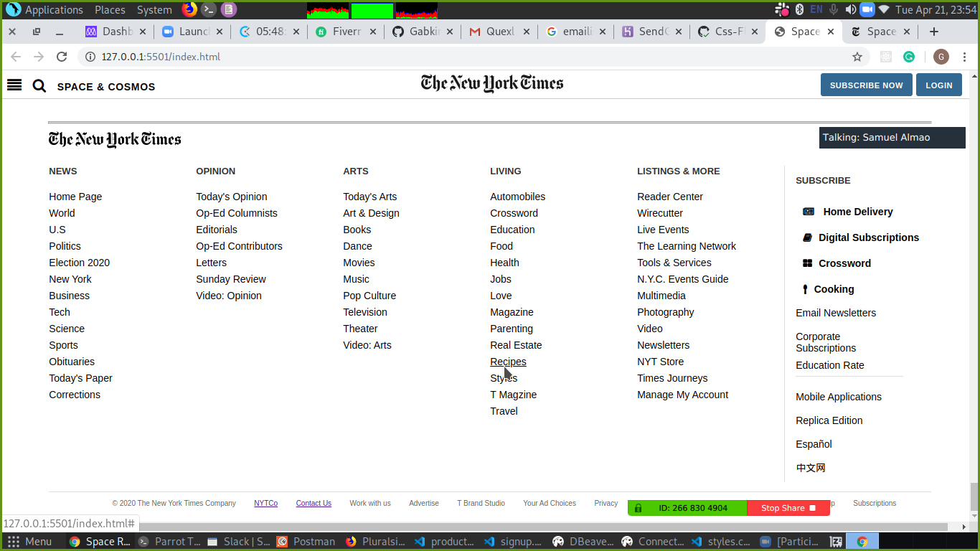Click the volume speaker tray icon
This screenshot has width=980, height=551.
tap(850, 9)
